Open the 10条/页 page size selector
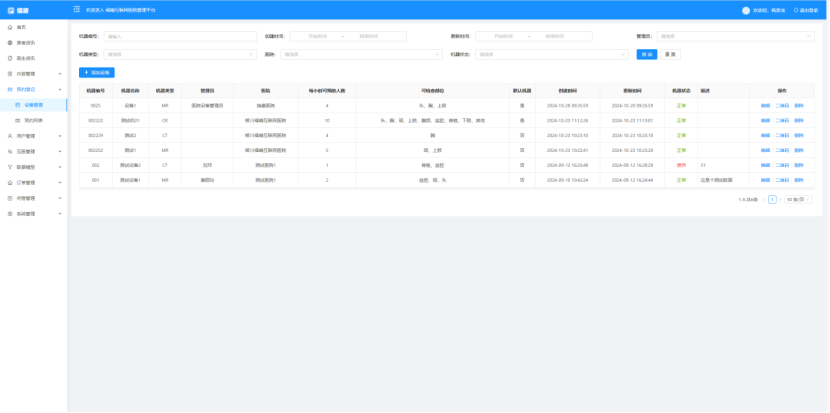Viewport: 830px width, 413px height. [x=796, y=200]
